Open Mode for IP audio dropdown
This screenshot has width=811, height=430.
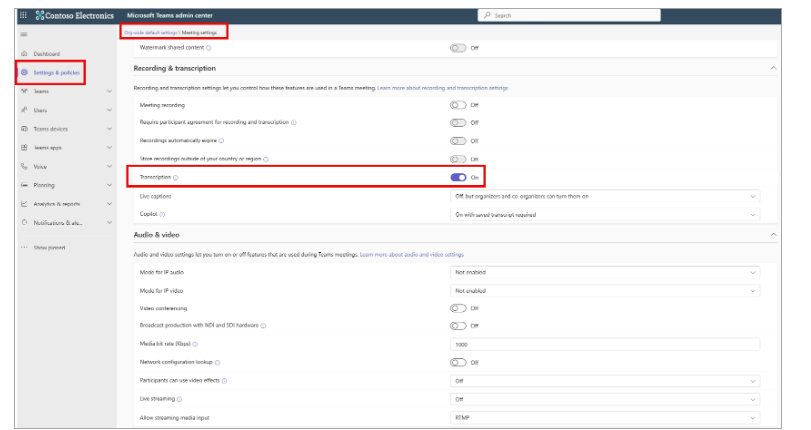pyautogui.click(x=605, y=273)
